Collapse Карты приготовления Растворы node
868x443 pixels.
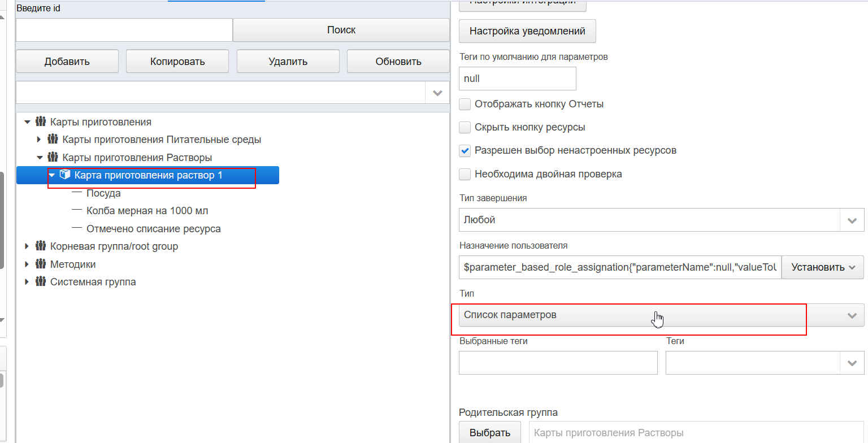tap(39, 157)
